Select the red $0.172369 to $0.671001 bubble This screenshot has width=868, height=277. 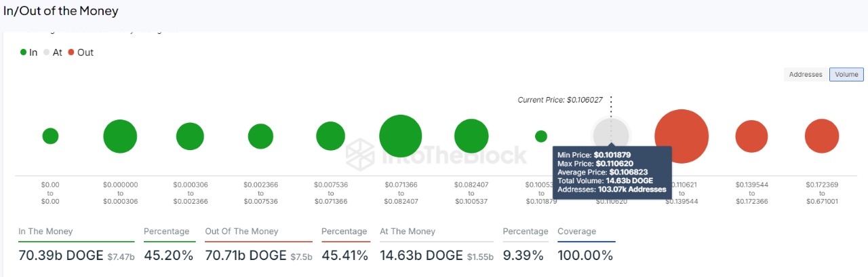822,136
